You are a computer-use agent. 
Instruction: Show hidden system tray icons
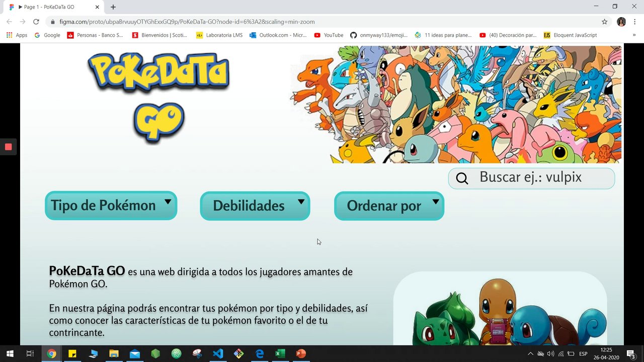point(530,354)
